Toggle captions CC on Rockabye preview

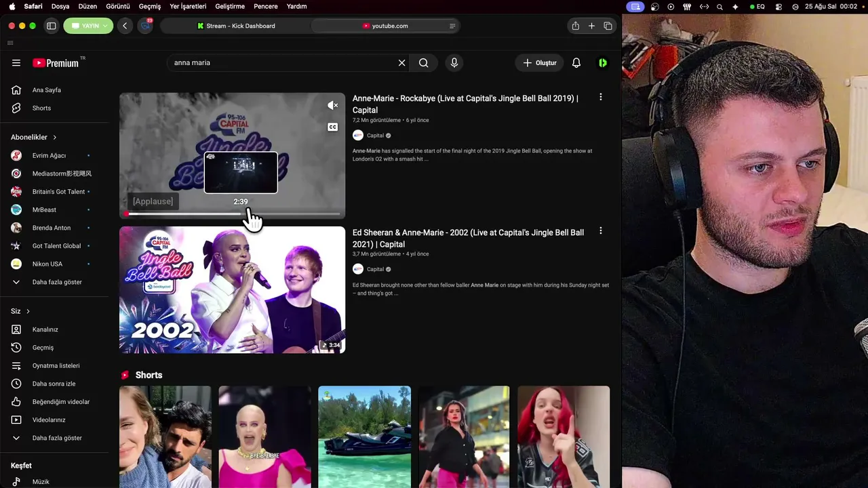332,127
